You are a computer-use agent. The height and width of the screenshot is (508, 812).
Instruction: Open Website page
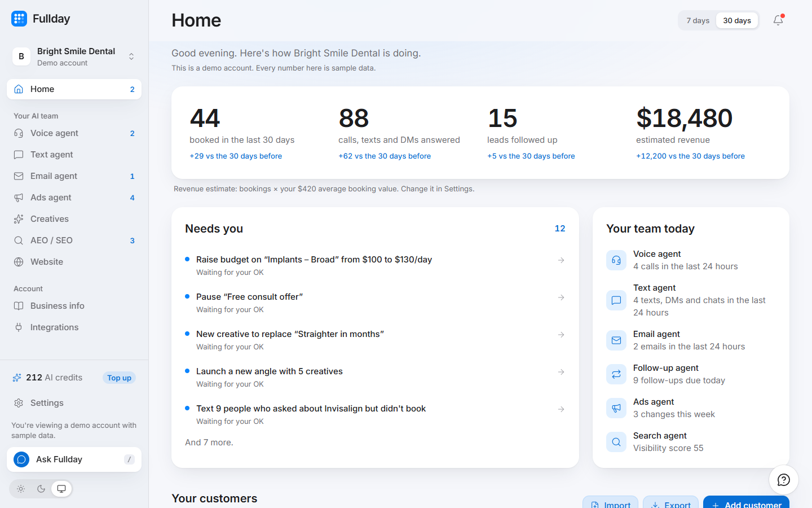(x=74, y=262)
